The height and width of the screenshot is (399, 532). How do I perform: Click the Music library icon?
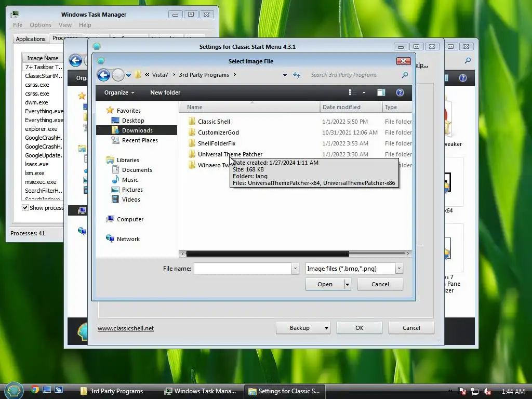115,179
